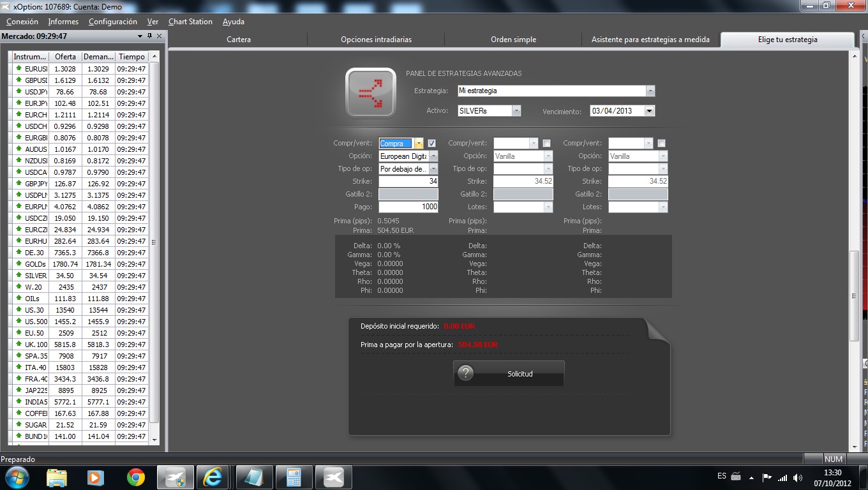Open the Chart Station menu

190,22
